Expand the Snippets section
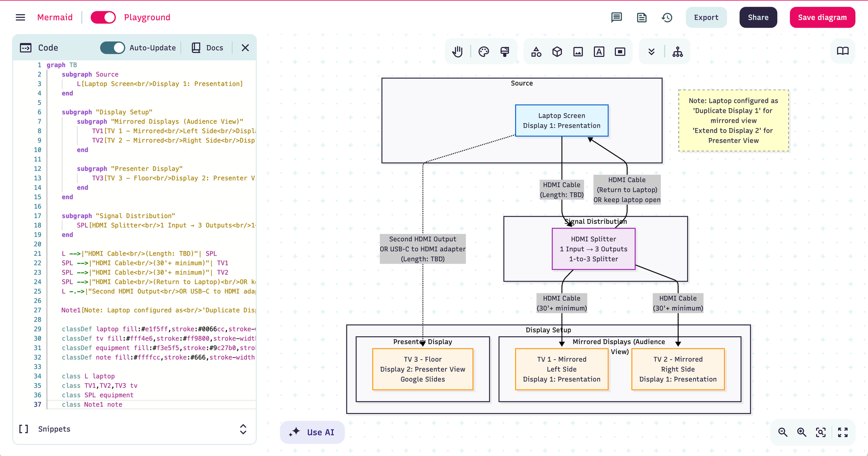Screen dimensions: 868x456 pos(243,429)
